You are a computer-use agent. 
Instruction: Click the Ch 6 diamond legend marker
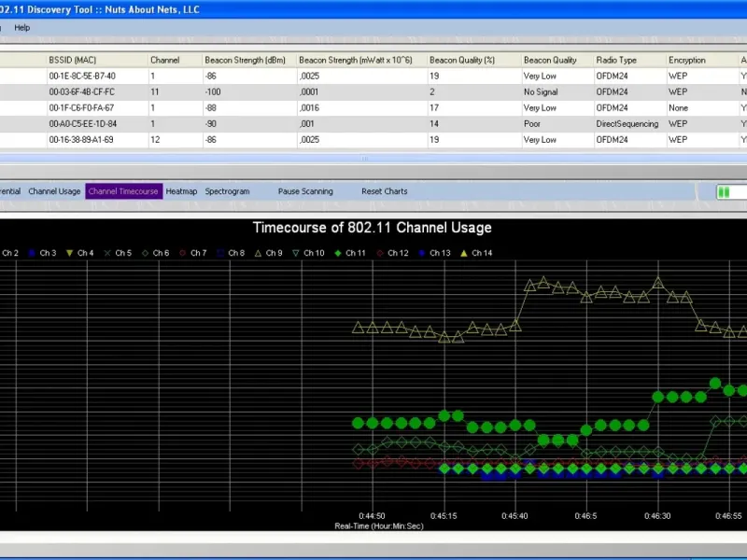(x=145, y=253)
